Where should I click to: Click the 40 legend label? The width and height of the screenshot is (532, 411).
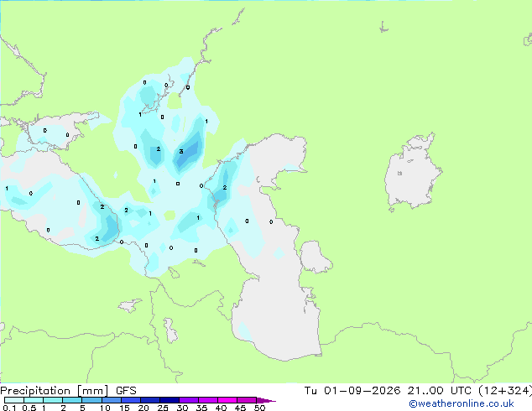[x=221, y=408]
